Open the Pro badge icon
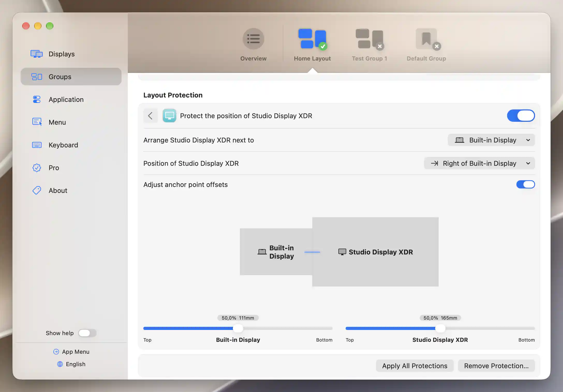 click(x=37, y=168)
